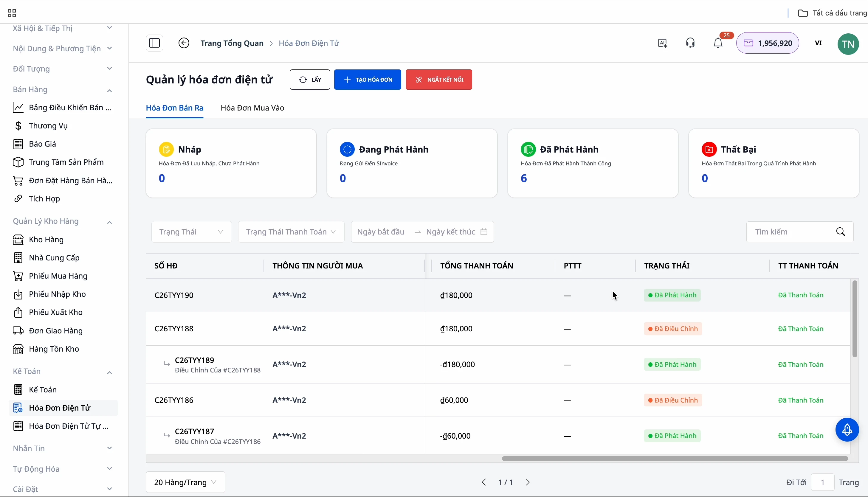Viewport: 868px width, 497px height.
Task: Open Trạng Thái Thanh Toán dropdown
Action: (x=291, y=232)
